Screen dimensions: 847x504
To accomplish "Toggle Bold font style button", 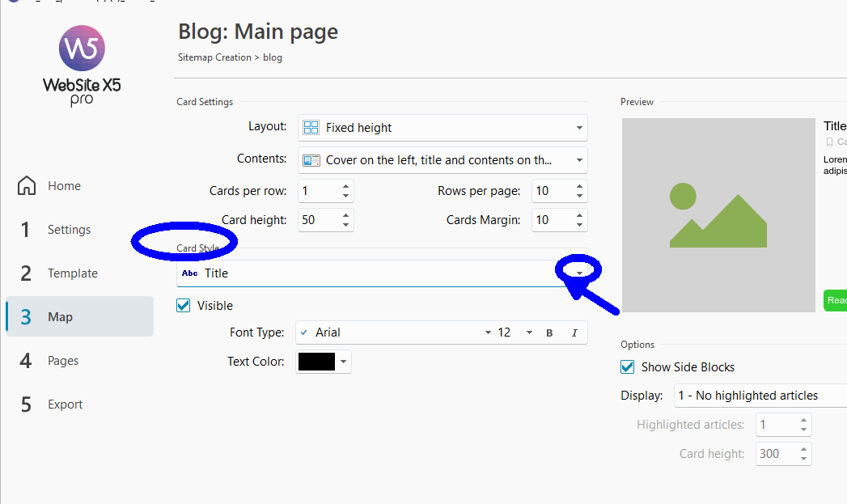I will pos(549,332).
